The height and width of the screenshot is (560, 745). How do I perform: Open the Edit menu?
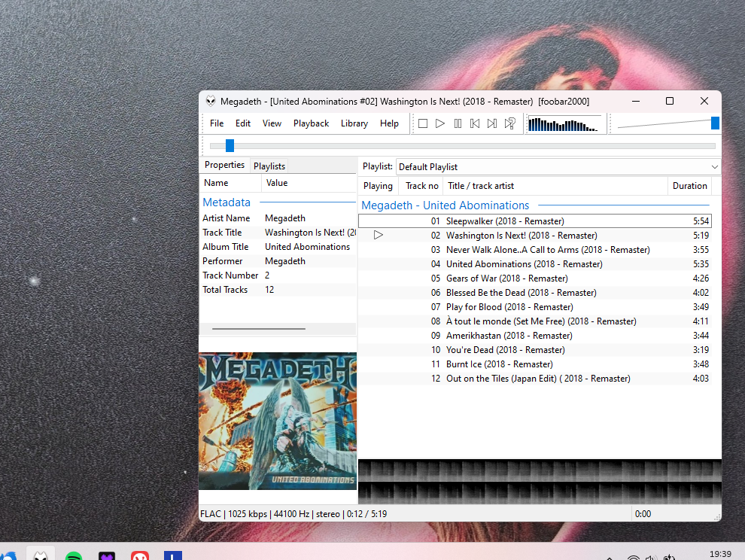[243, 123]
